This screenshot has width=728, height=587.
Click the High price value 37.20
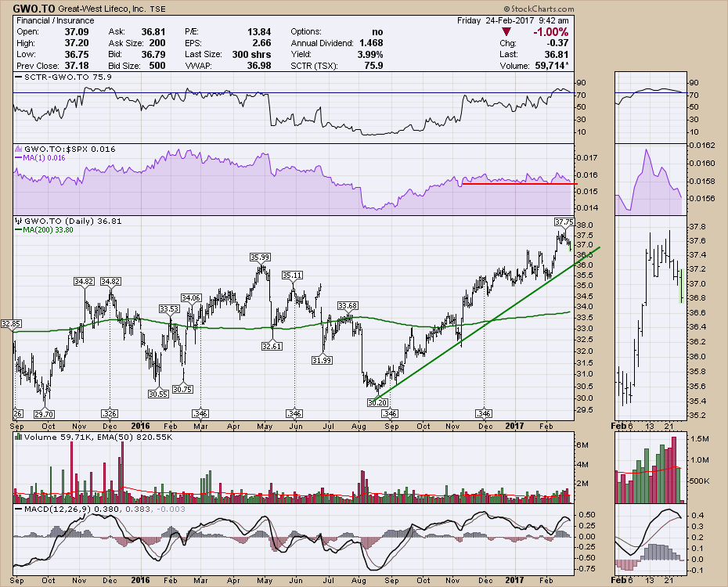[x=77, y=43]
